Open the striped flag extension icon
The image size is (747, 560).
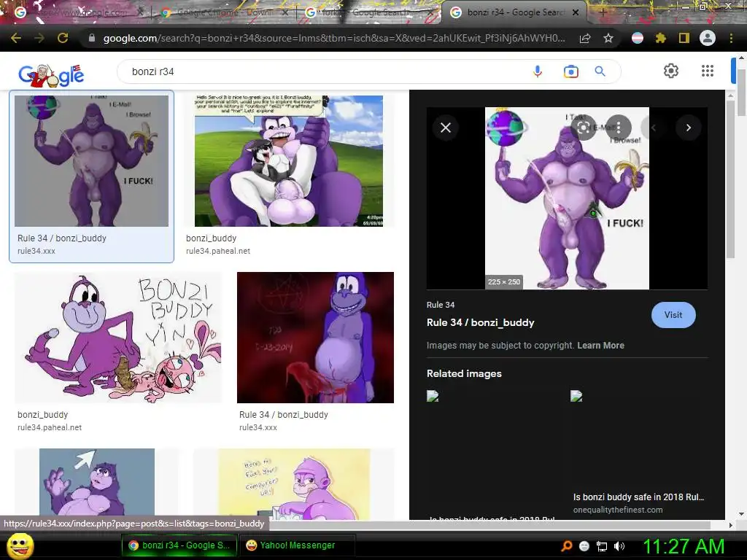click(x=638, y=38)
